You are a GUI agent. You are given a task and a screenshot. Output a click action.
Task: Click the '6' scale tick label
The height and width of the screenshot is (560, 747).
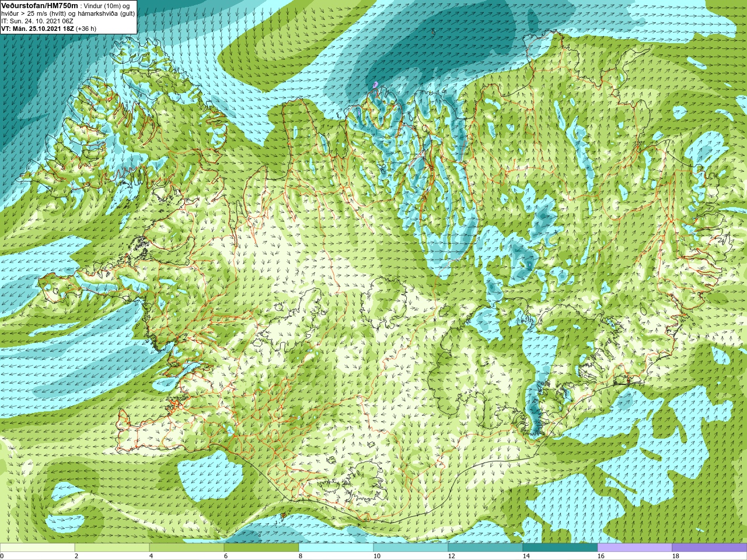coord(226,556)
